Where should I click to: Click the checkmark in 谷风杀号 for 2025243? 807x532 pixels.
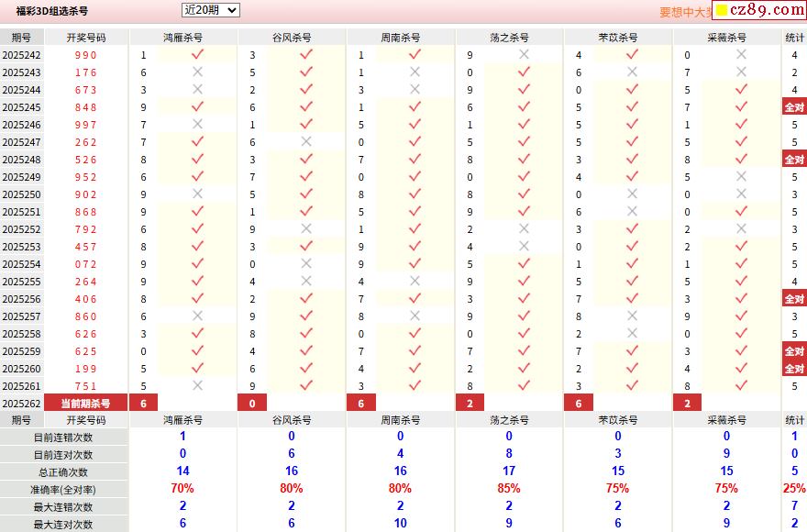[306, 72]
